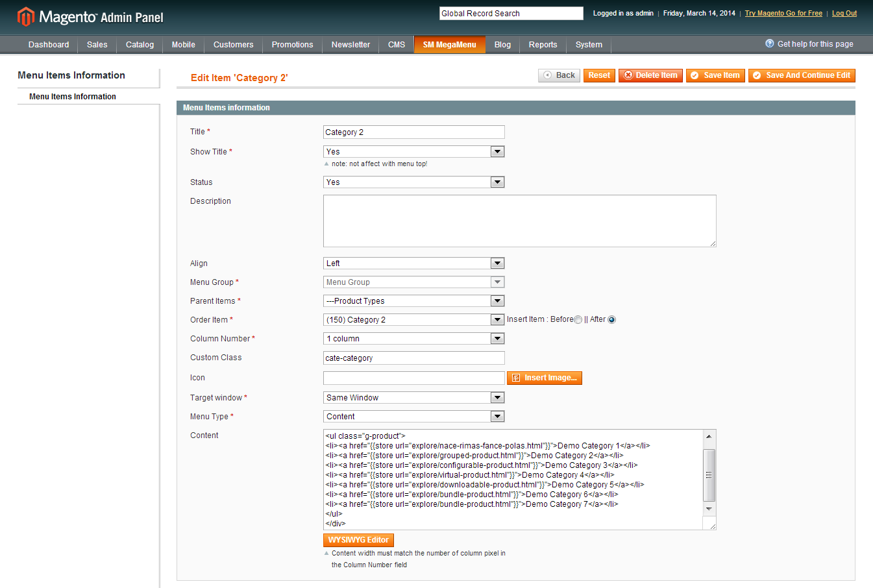
Task: Open the Column Number dropdown
Action: click(x=414, y=339)
